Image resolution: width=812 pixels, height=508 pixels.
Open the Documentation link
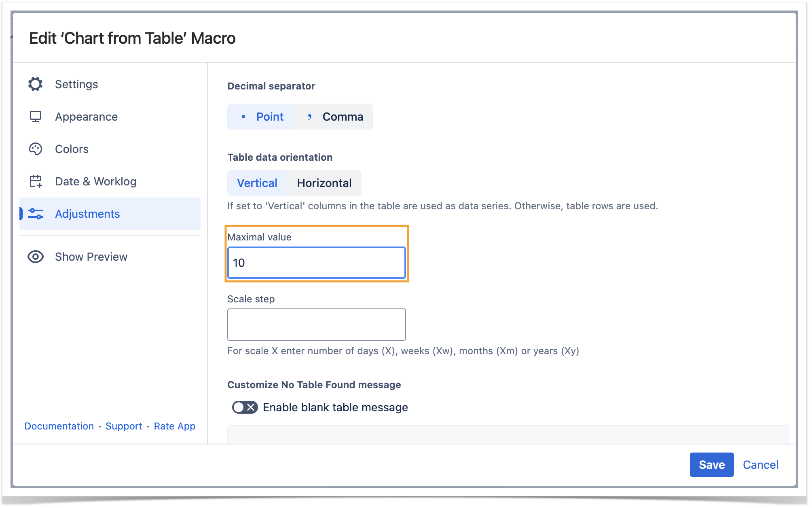click(x=59, y=426)
